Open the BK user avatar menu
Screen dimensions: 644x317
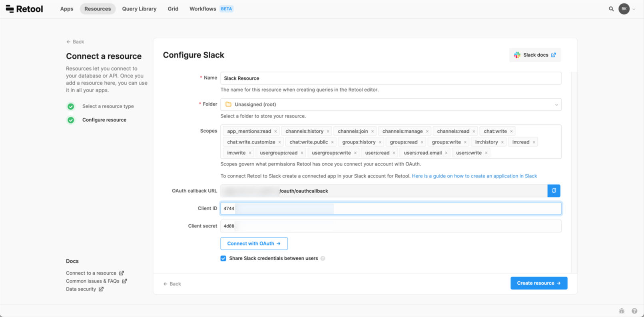[624, 9]
